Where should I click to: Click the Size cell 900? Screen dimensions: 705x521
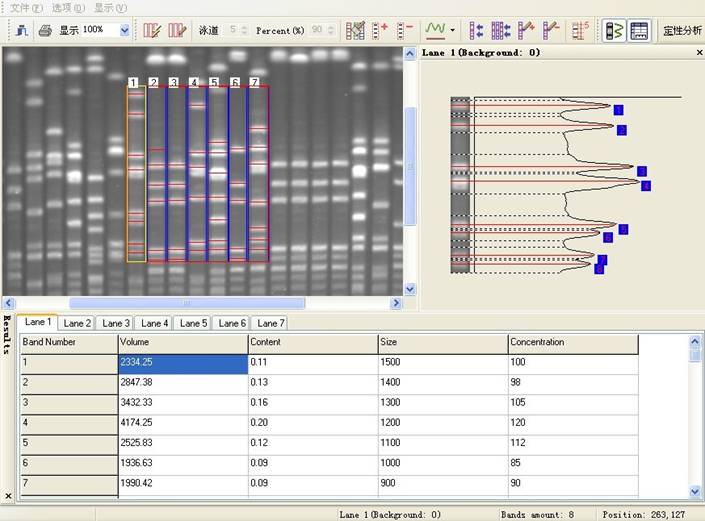pyautogui.click(x=443, y=485)
